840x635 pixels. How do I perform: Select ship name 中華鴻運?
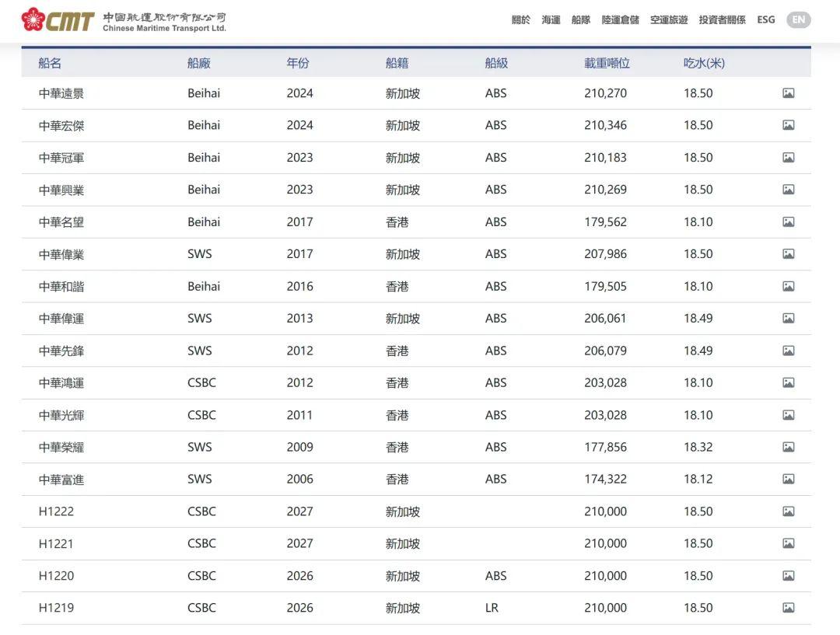tap(61, 383)
